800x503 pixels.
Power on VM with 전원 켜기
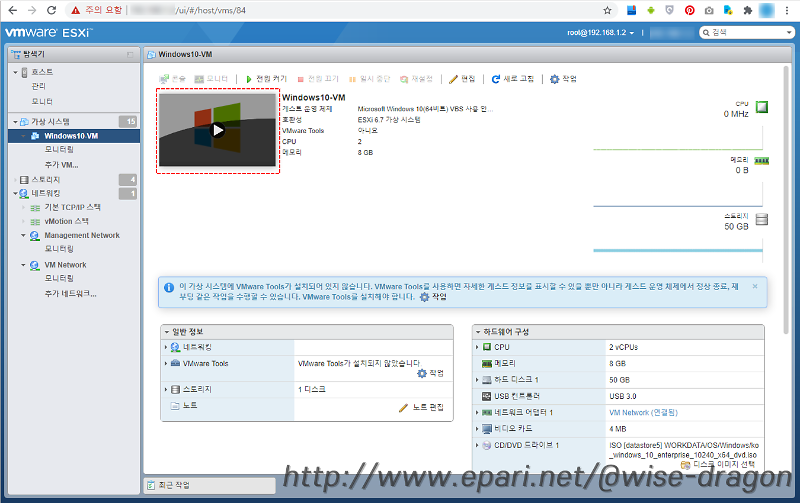(266, 79)
